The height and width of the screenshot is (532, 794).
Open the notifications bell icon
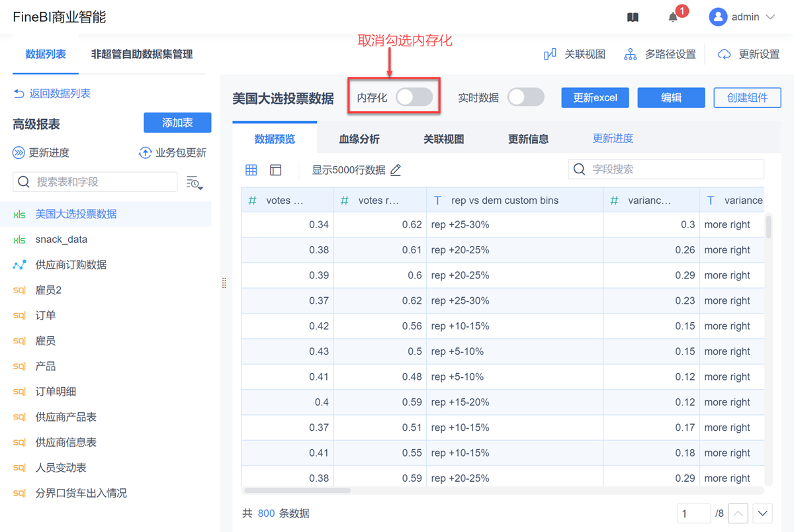673,17
